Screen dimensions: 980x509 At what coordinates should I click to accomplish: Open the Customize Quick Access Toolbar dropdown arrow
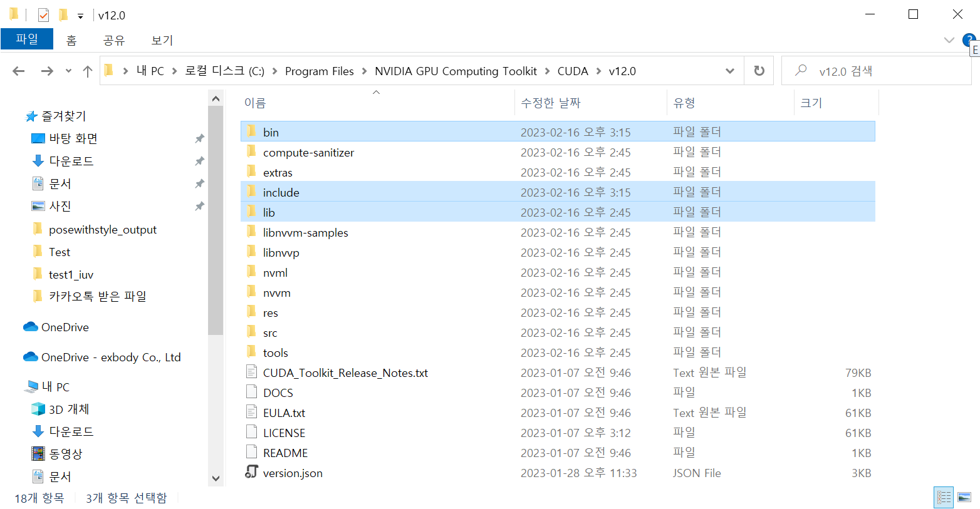tap(80, 16)
